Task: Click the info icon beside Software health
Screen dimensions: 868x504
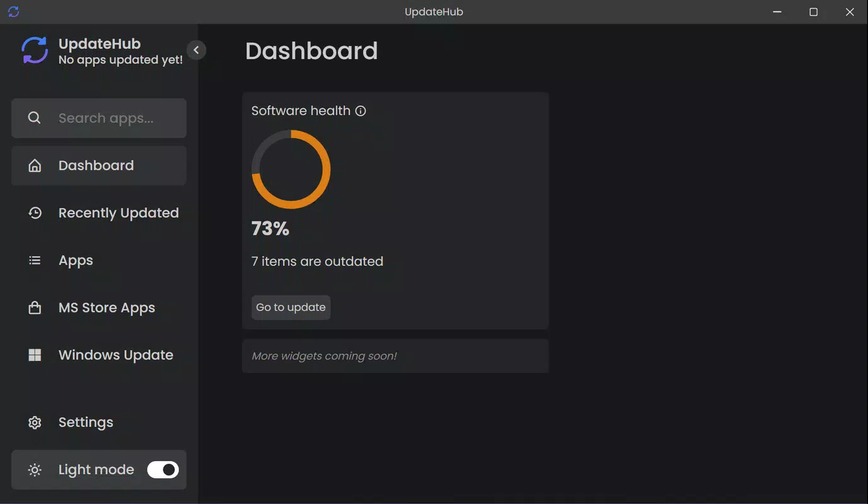Action: tap(361, 111)
